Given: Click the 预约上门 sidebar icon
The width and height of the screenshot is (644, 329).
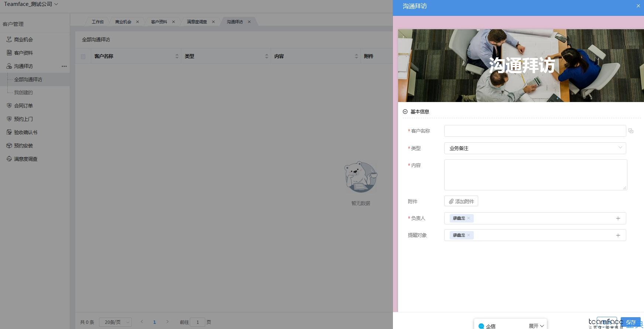Looking at the screenshot, I should pyautogui.click(x=9, y=119).
